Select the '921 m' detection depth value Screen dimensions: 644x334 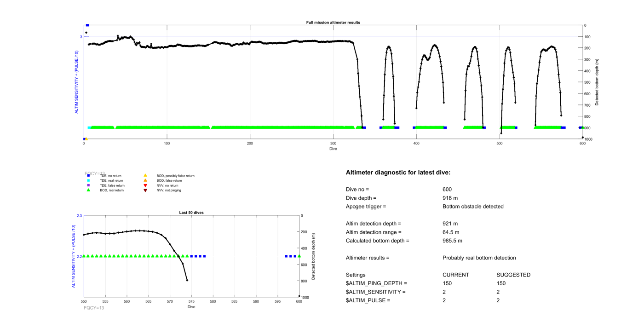450,224
